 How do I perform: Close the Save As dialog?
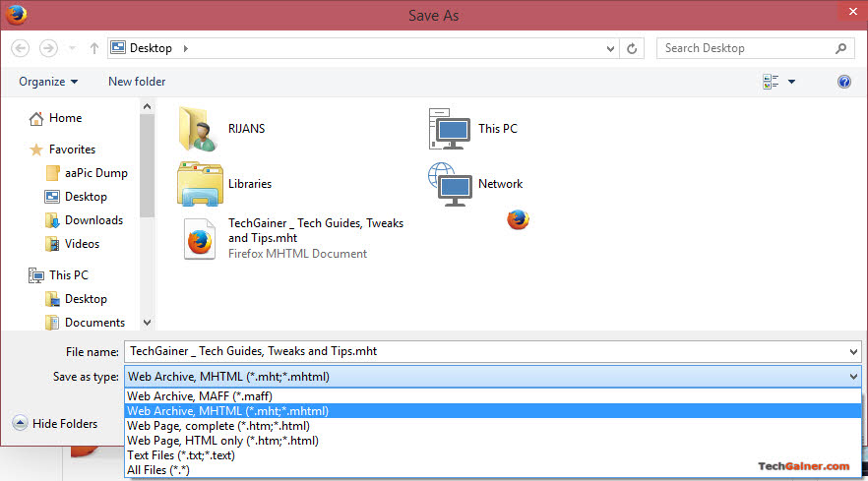[x=852, y=11]
